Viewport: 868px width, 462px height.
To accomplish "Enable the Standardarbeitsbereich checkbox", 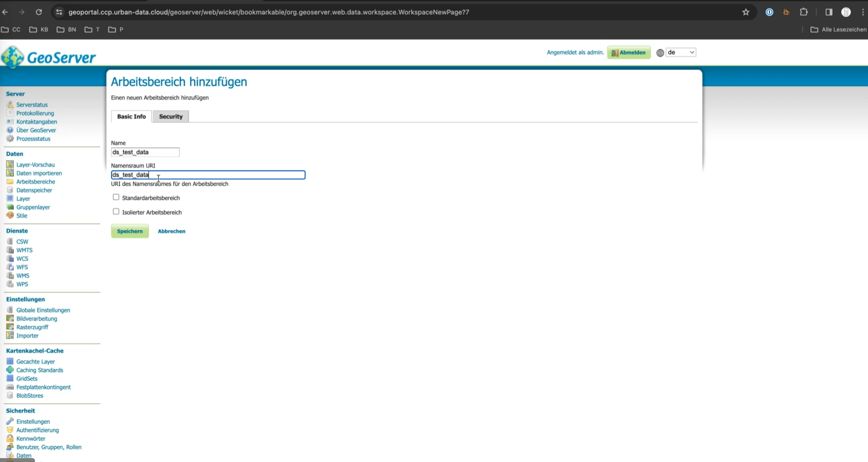I will tap(116, 197).
